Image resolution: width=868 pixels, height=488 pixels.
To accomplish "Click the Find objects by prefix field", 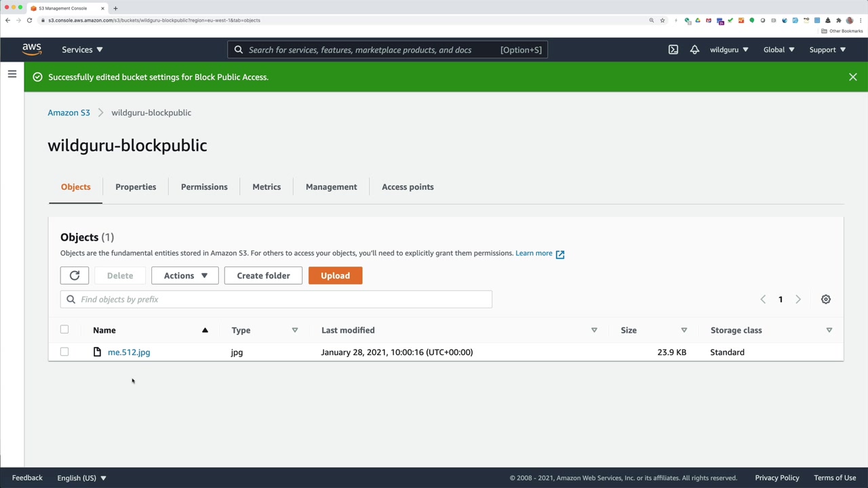I will tap(276, 300).
